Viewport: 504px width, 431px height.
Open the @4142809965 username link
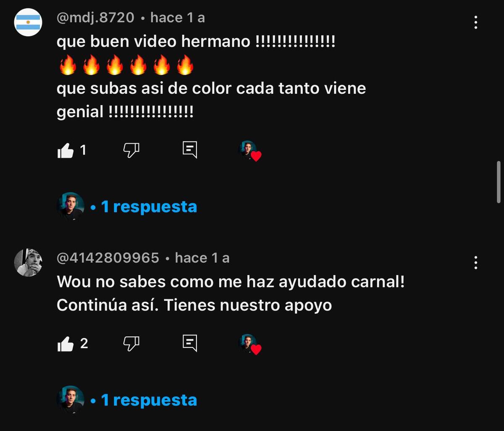pyautogui.click(x=108, y=258)
